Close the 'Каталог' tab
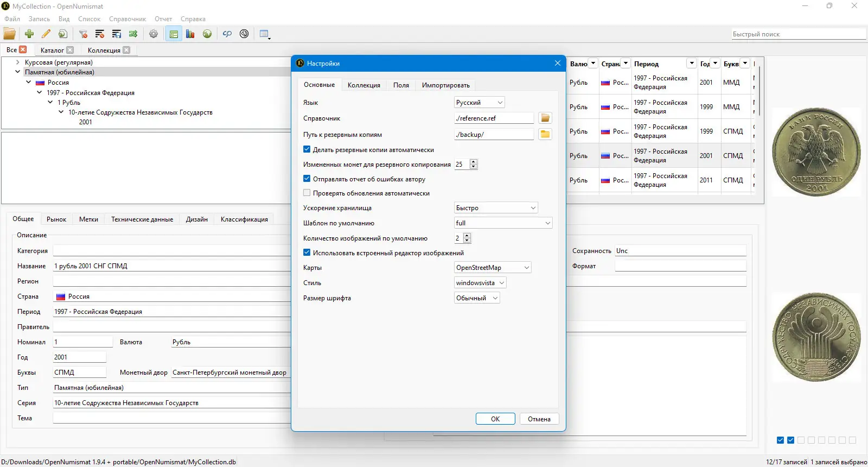 tap(70, 50)
